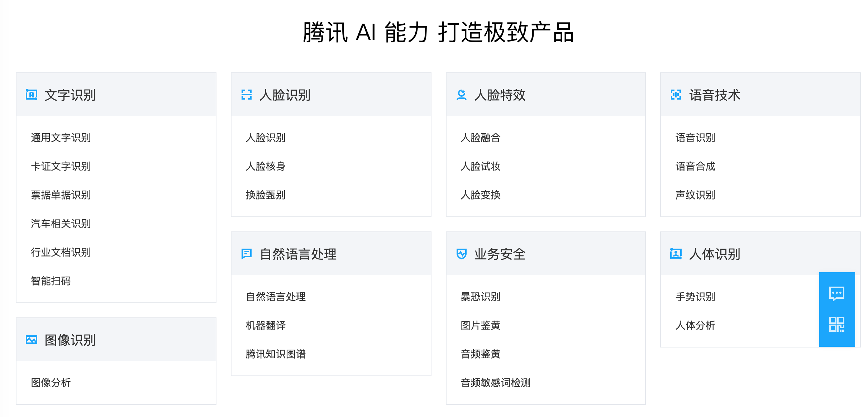
Task: Select 人脸融合 item
Action: pyautogui.click(x=481, y=138)
